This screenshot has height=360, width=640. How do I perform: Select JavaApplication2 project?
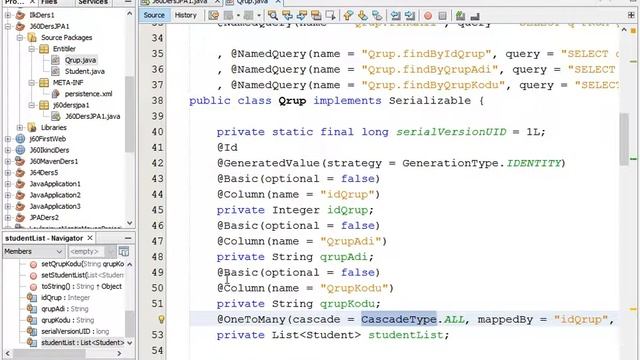tap(55, 195)
